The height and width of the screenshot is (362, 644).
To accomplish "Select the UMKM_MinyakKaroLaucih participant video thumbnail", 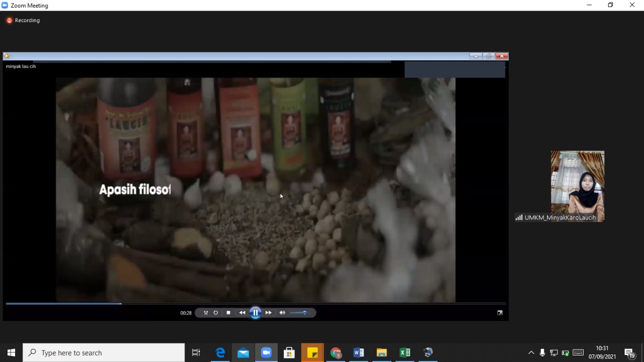I will point(577,185).
